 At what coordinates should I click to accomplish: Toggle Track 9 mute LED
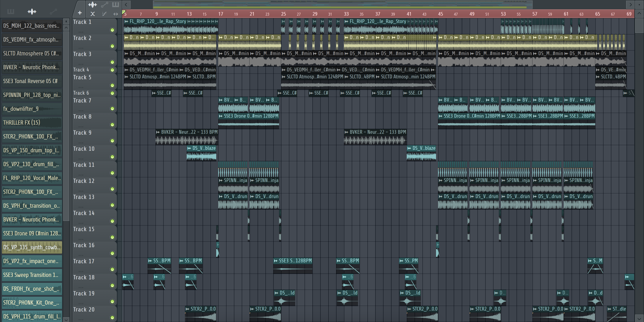112,141
